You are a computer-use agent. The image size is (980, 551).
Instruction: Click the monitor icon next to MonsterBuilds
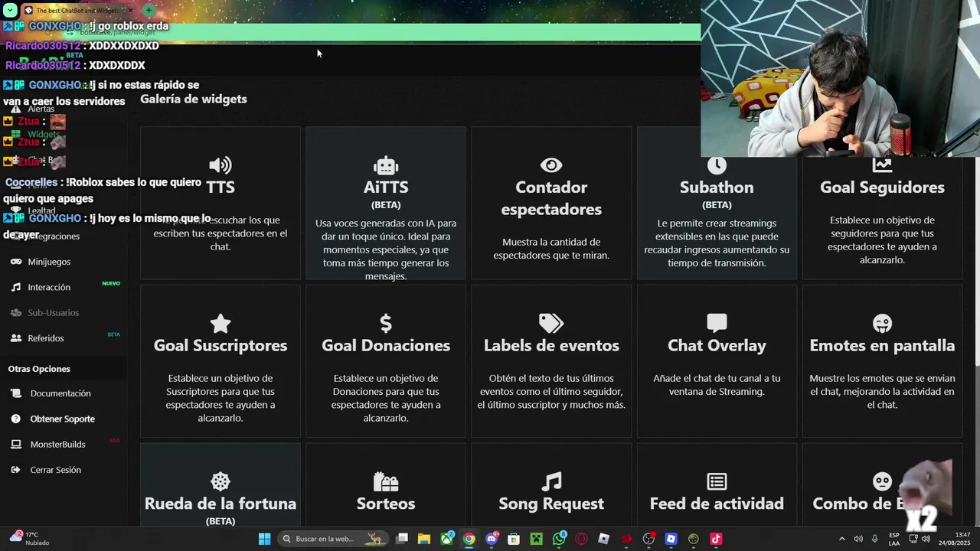(15, 444)
